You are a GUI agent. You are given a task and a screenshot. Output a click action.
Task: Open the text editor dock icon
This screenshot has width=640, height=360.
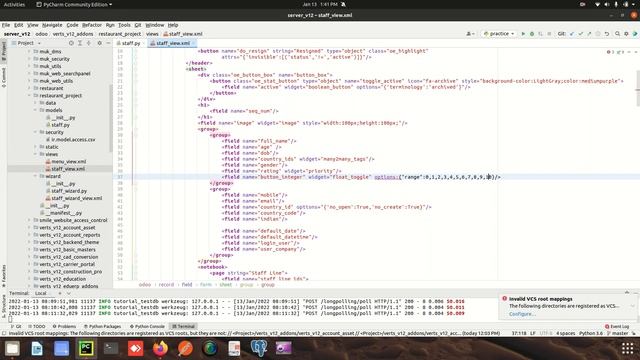[x=37, y=348]
